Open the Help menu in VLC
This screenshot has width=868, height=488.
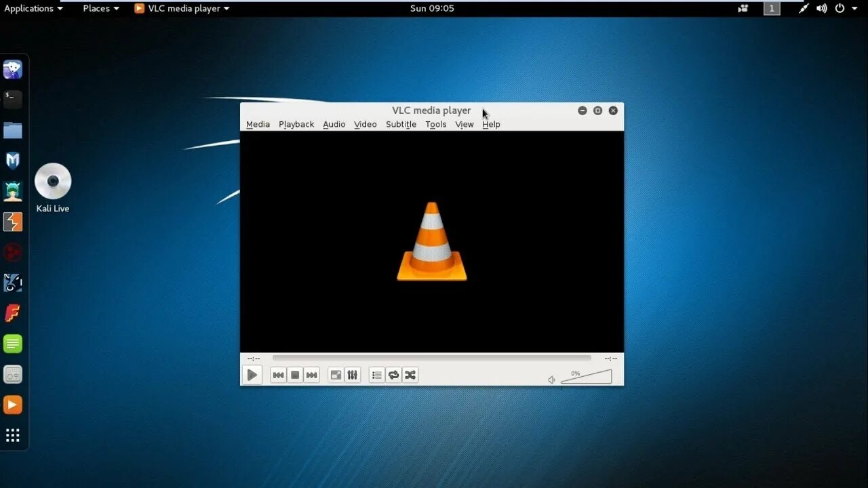click(491, 124)
